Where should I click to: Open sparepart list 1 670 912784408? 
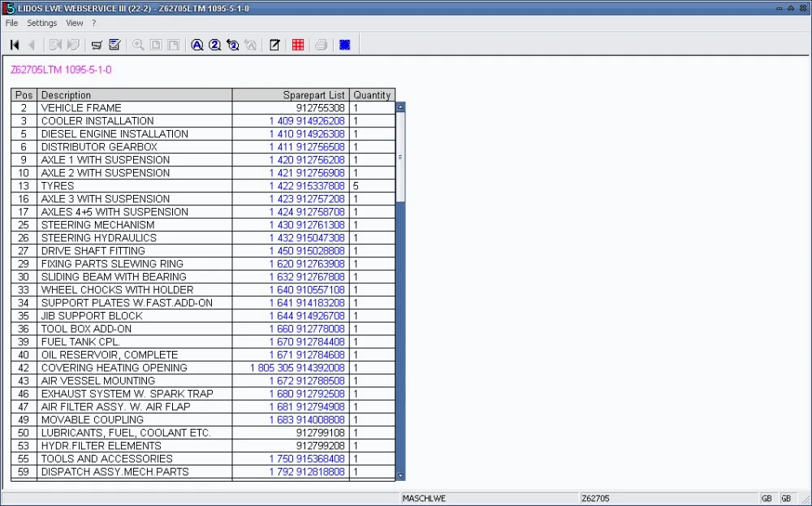point(307,342)
